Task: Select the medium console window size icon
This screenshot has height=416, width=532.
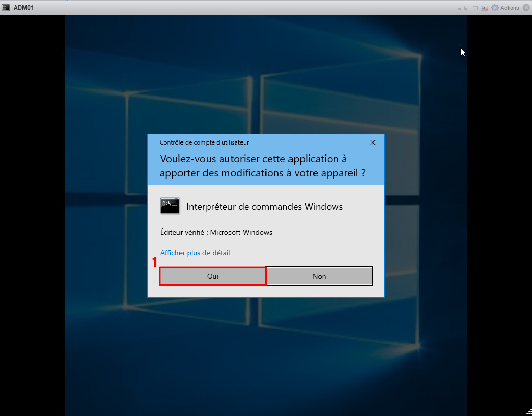Action: pyautogui.click(x=467, y=8)
